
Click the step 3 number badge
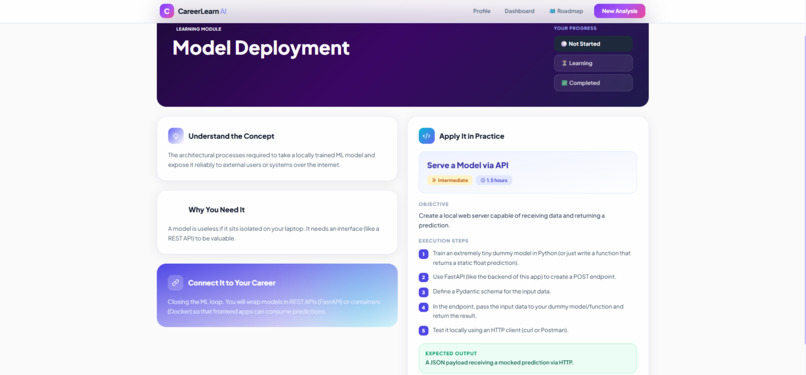click(423, 292)
